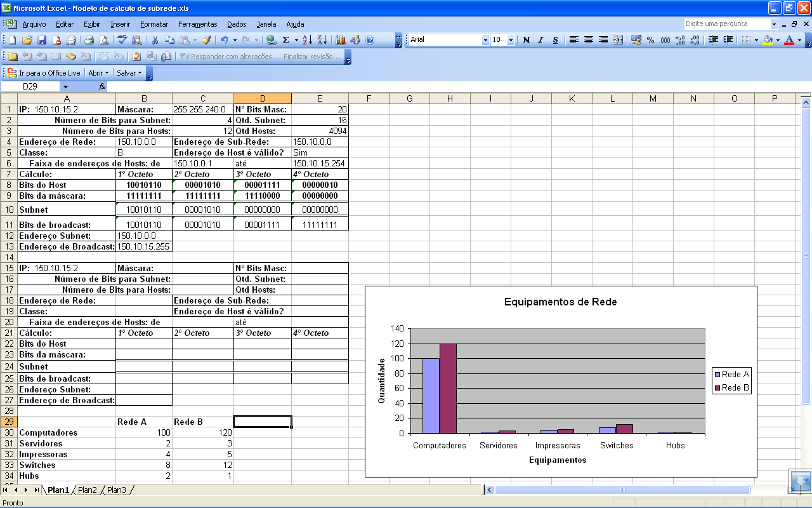This screenshot has width=812, height=508.
Task: Expand the undo history arrow
Action: click(235, 40)
